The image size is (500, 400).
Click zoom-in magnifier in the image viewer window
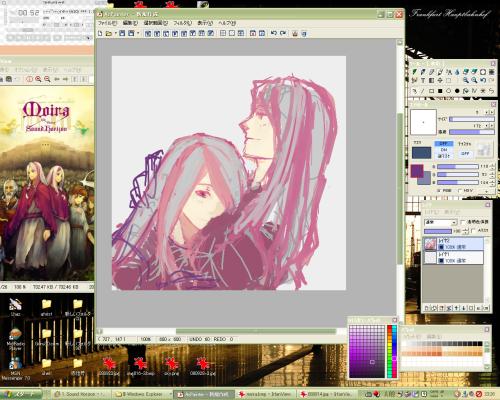[38, 79]
